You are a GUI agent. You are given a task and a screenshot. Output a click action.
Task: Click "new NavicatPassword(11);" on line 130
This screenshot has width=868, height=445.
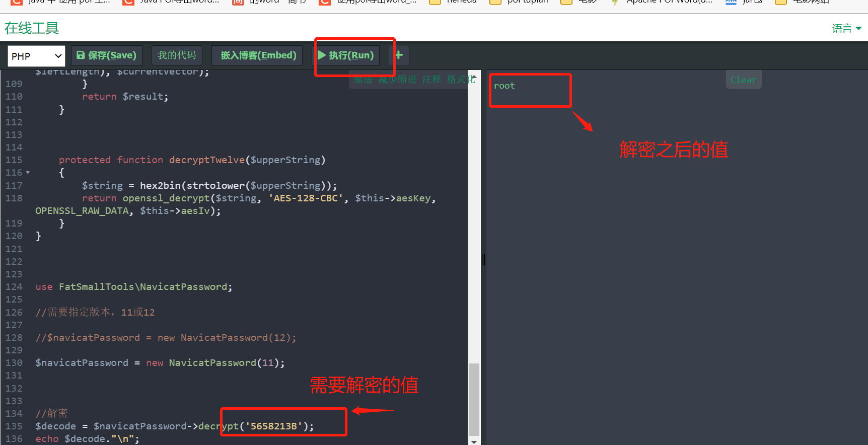pyautogui.click(x=215, y=363)
